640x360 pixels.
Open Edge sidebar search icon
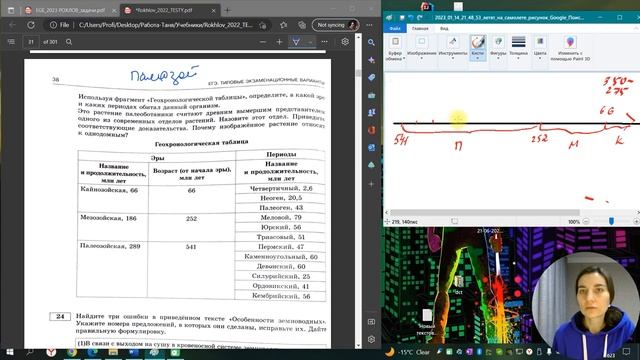tap(371, 42)
